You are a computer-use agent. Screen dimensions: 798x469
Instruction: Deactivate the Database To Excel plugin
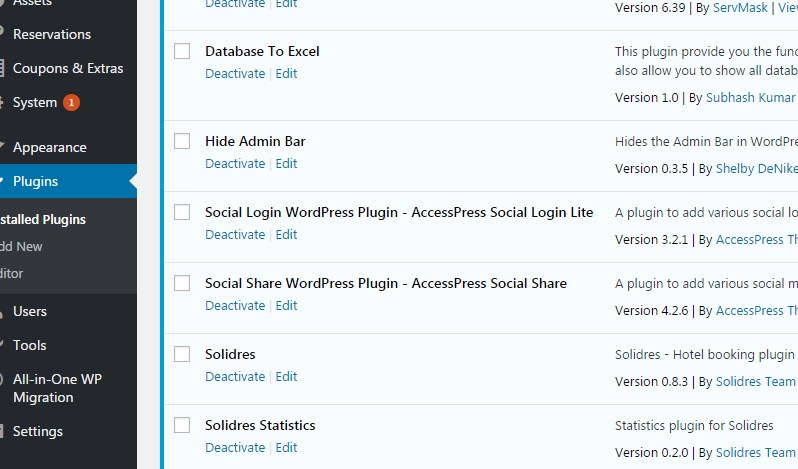[235, 74]
